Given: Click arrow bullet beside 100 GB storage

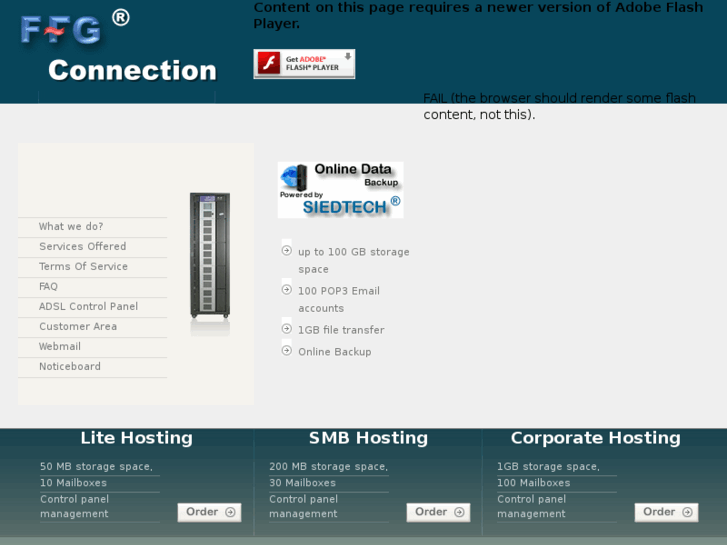Looking at the screenshot, I should pos(287,250).
